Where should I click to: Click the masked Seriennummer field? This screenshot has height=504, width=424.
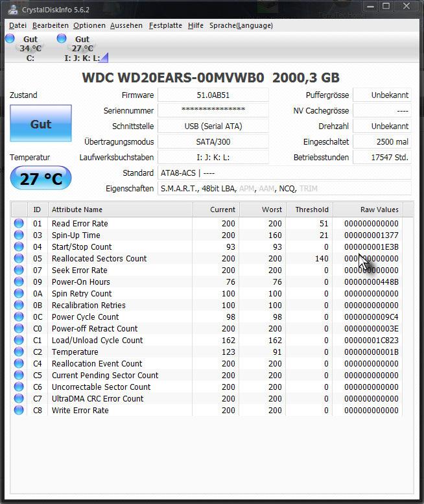click(x=213, y=110)
